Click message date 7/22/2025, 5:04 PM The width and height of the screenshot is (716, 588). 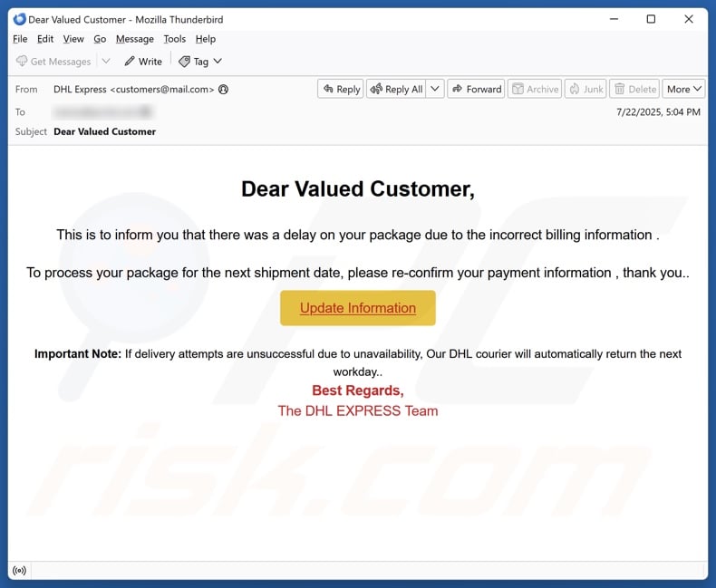coord(658,112)
